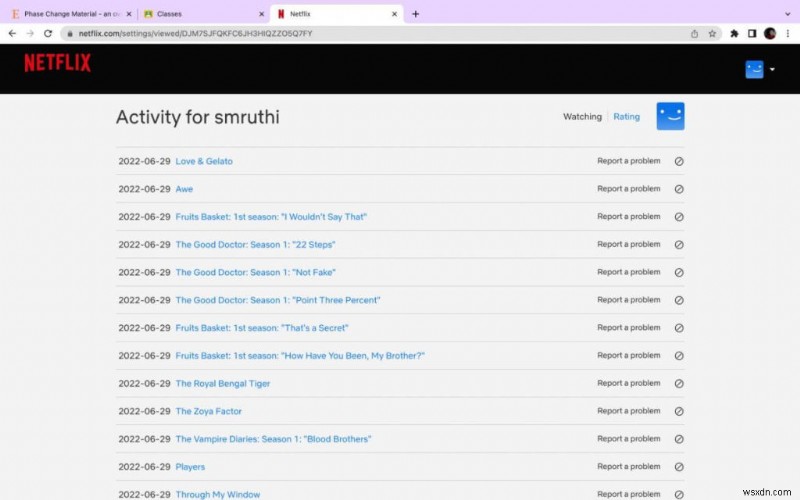Viewport: 800px width, 500px height.
Task: Hide Awe from viewing history
Action: click(x=679, y=189)
